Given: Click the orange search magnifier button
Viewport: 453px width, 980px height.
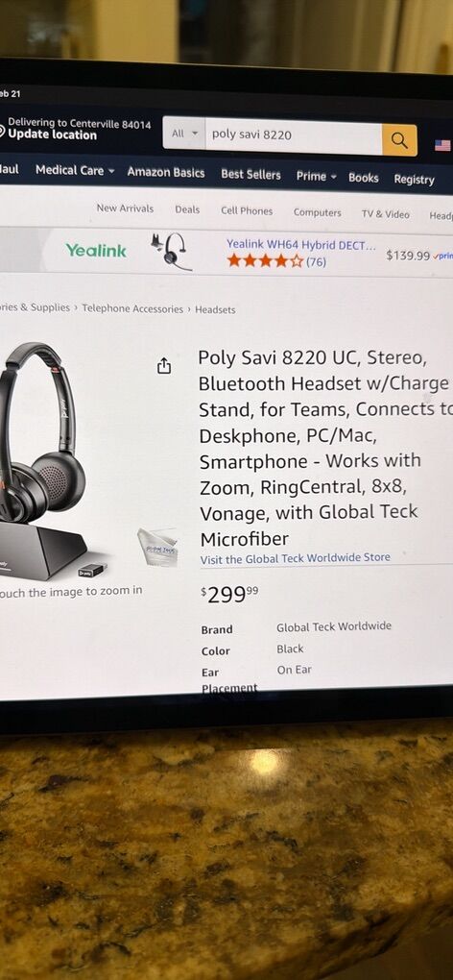Looking at the screenshot, I should coord(399,140).
